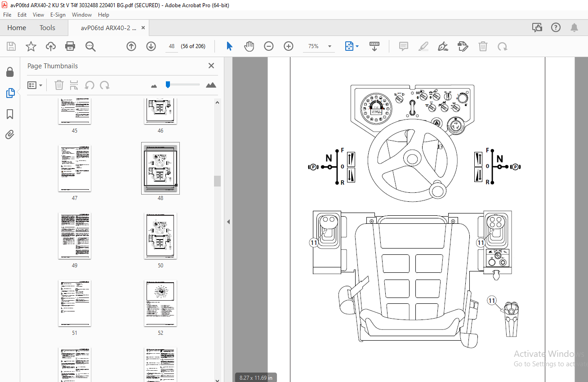Viewport: 588px width, 382px height.
Task: Close the Page Thumbnails panel
Action: pos(211,66)
